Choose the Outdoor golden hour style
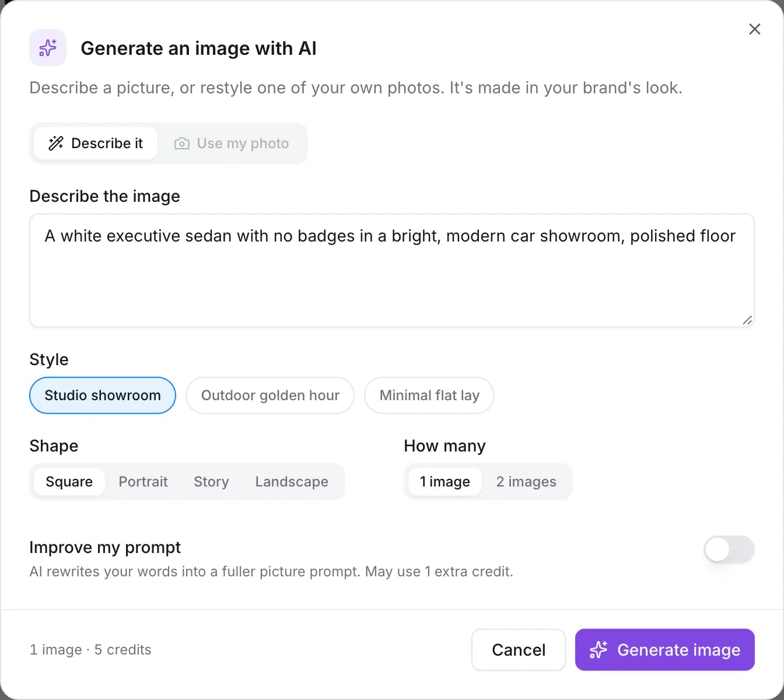The width and height of the screenshot is (784, 700). 270,395
